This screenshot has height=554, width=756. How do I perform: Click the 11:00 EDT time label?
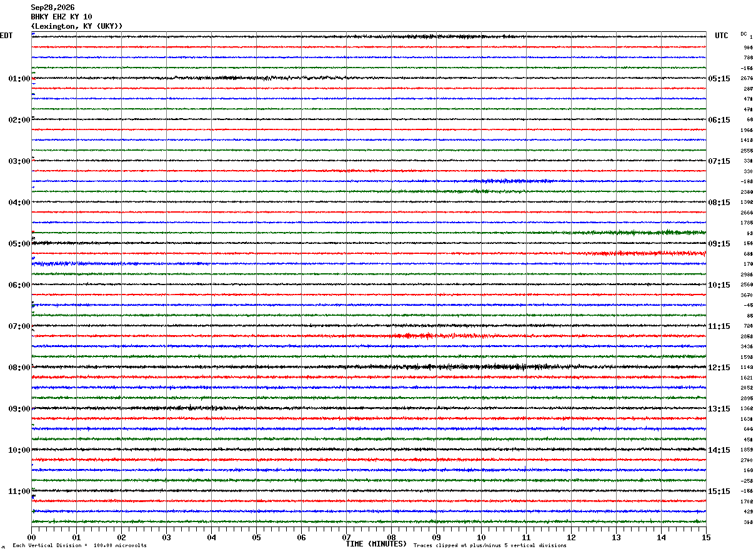(19, 491)
